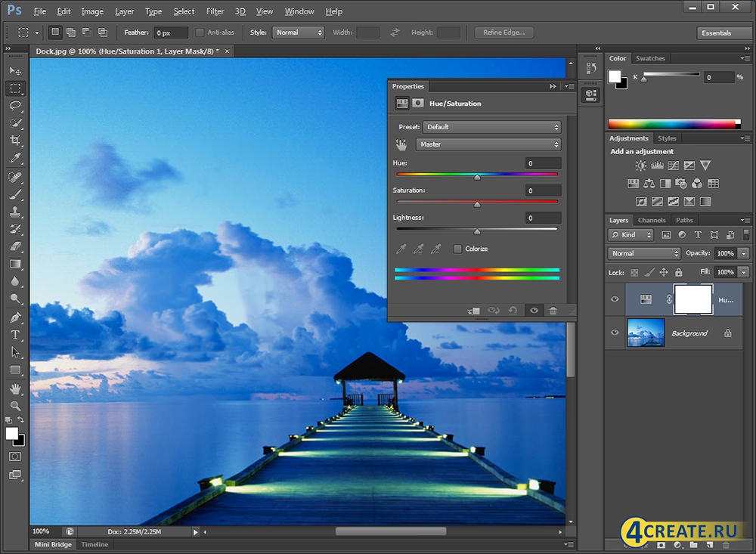Open the Essentials workspace switcher
The width and height of the screenshot is (756, 554).
[x=723, y=32]
